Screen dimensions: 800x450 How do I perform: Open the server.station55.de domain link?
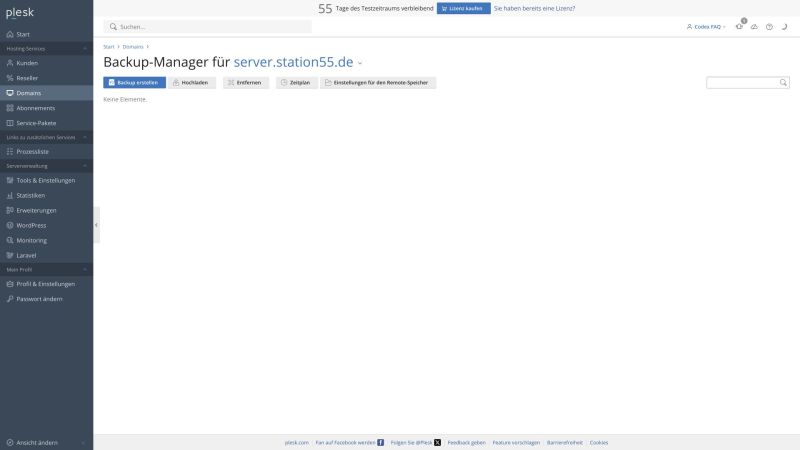pos(293,62)
